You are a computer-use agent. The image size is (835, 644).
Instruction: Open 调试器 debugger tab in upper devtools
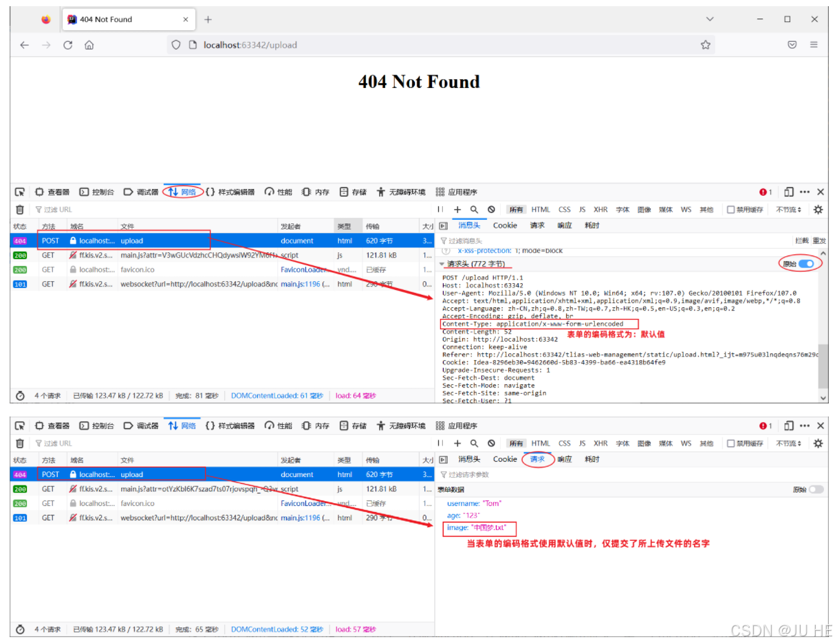point(141,192)
